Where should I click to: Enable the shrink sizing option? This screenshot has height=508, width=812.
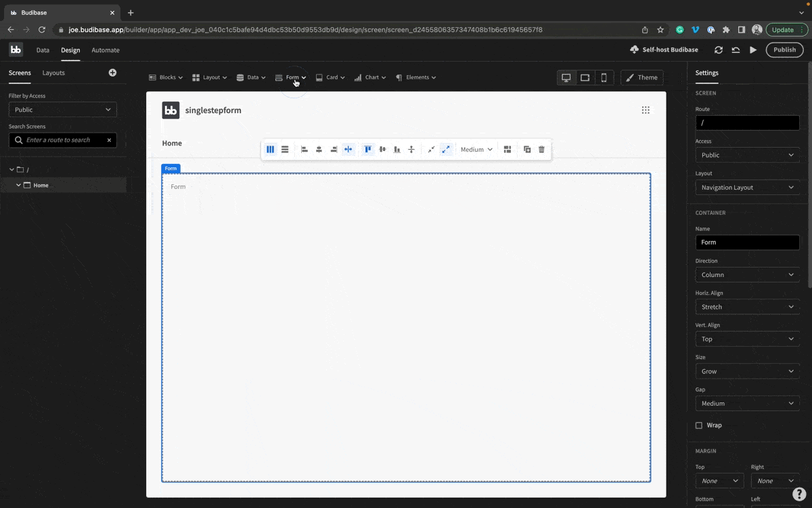[431, 149]
